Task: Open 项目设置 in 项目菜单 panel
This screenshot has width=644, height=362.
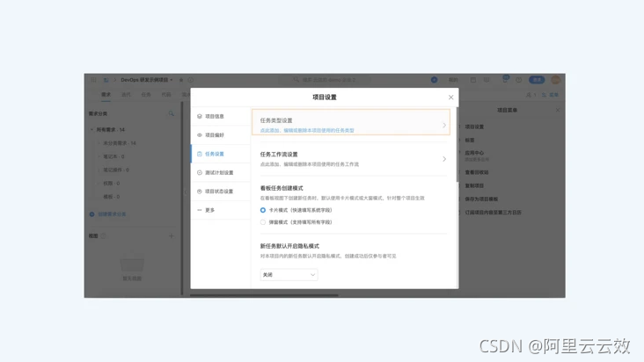Action: coord(474,127)
